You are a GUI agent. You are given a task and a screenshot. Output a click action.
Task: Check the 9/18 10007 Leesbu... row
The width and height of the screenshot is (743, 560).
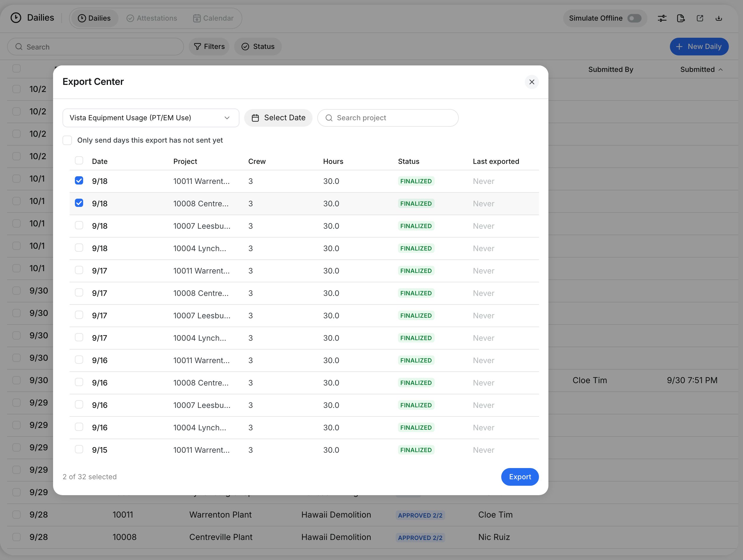coord(79,225)
